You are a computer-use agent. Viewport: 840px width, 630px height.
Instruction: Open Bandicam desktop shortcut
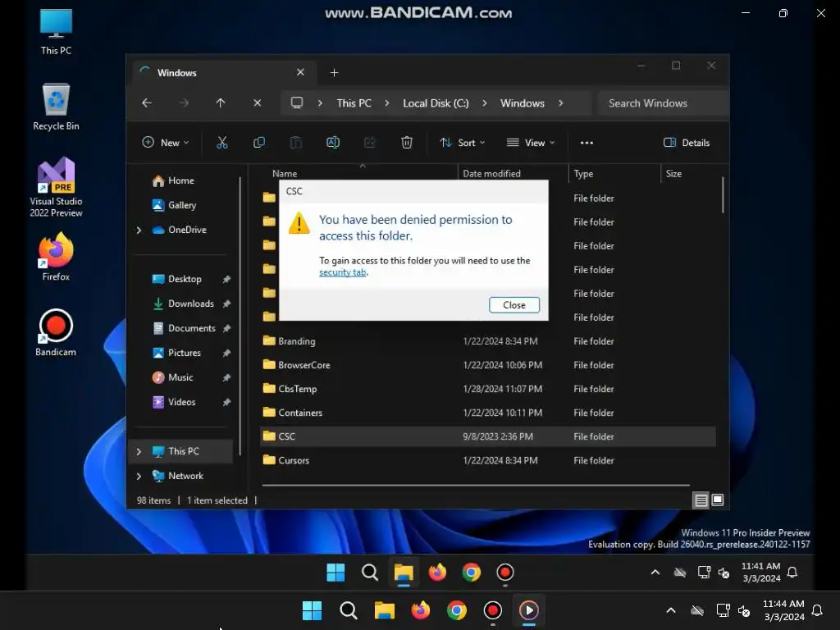(56, 333)
